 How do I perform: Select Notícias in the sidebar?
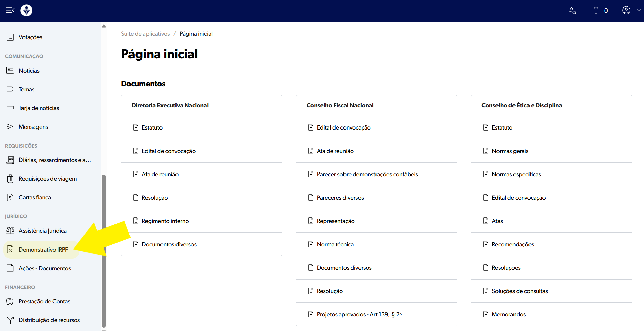click(29, 71)
